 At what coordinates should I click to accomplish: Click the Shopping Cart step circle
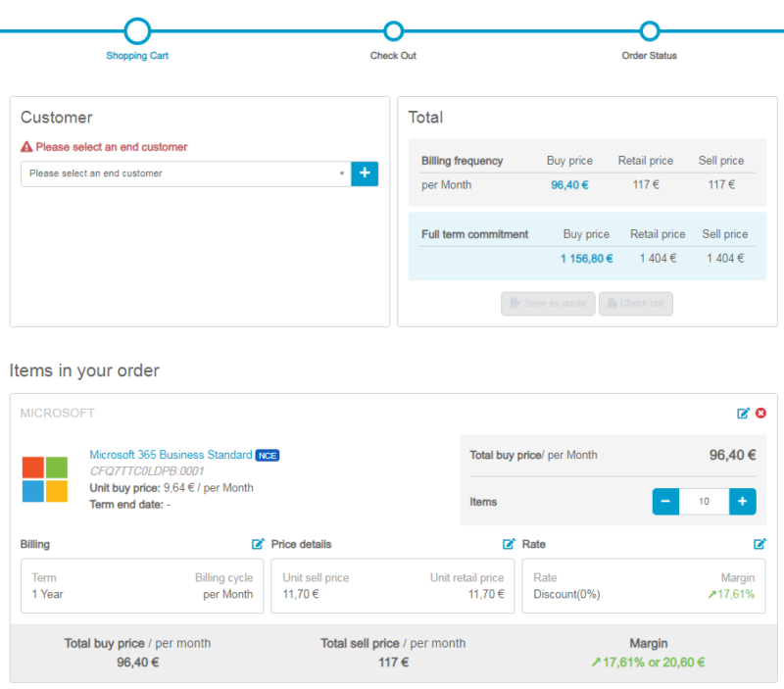click(138, 31)
